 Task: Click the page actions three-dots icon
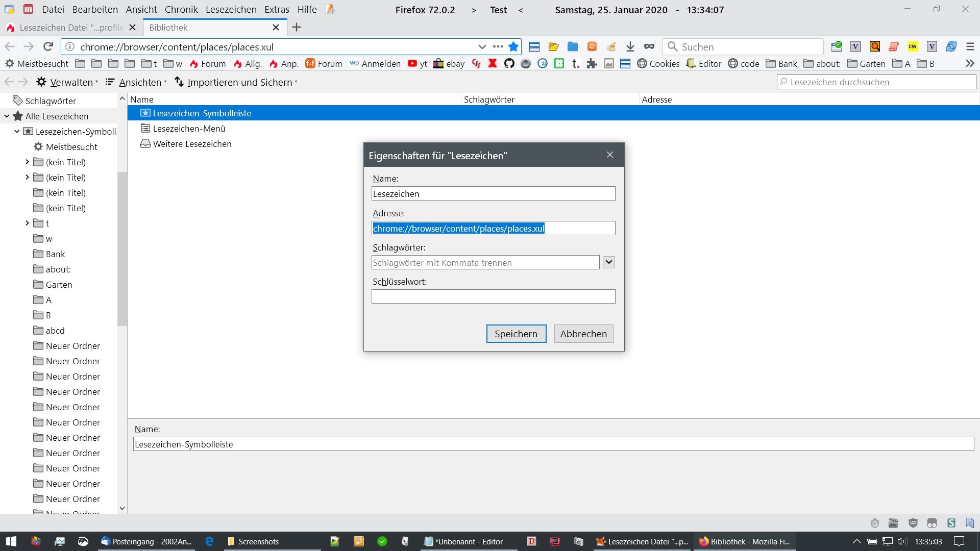click(498, 47)
